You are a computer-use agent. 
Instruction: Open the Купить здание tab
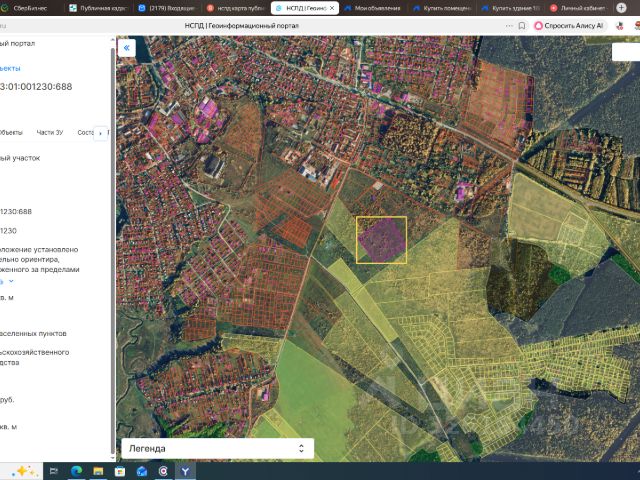[511, 8]
